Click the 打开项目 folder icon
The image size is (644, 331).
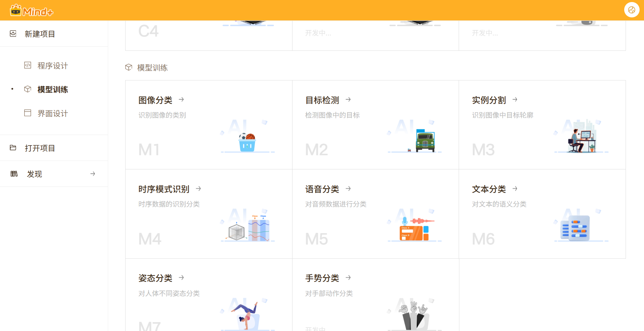tap(13, 148)
